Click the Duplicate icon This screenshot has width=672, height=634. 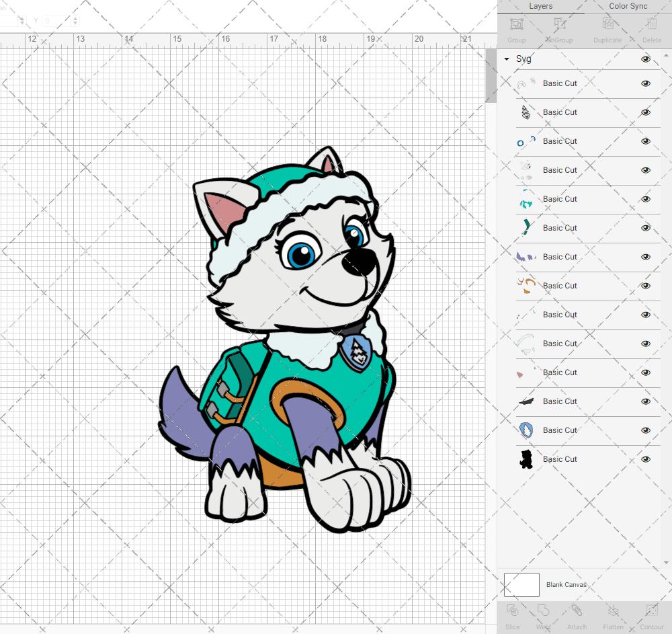point(607,24)
